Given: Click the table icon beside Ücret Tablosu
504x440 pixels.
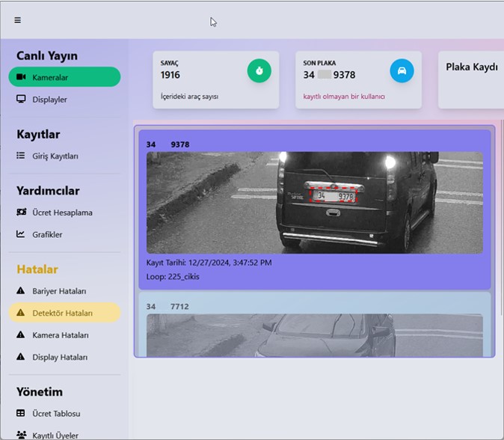Looking at the screenshot, I should [x=21, y=413].
